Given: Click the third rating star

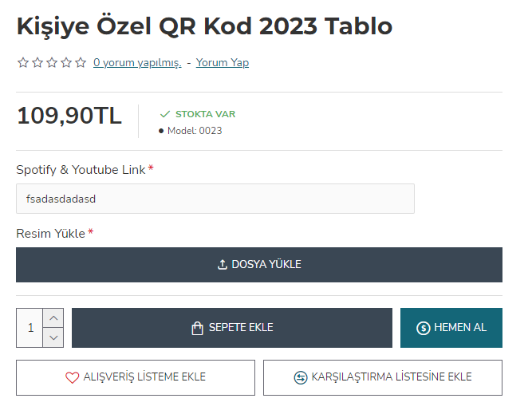Looking at the screenshot, I should 52,63.
